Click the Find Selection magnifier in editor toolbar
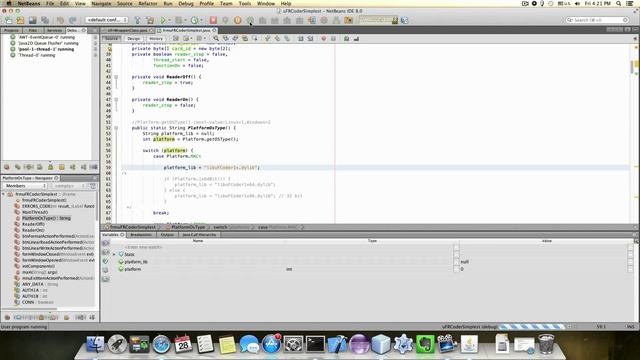 click(216, 38)
